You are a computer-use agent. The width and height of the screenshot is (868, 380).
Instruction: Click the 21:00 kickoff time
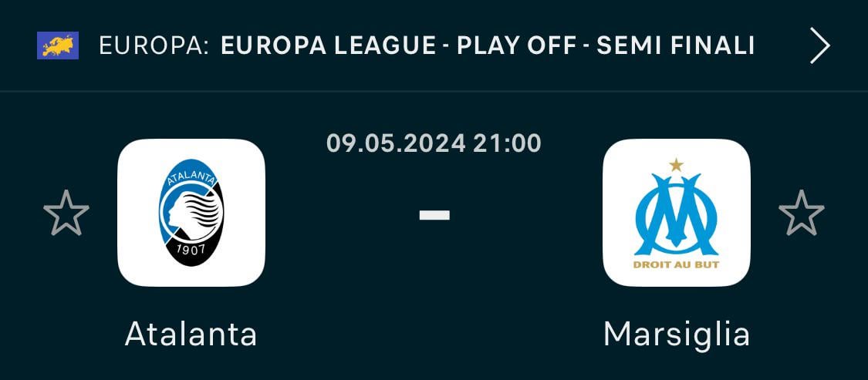(x=506, y=144)
